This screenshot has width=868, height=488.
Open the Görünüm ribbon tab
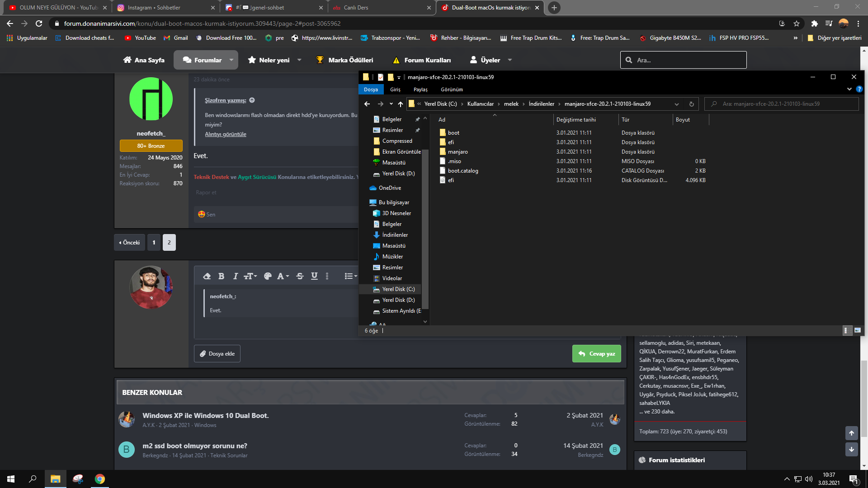click(x=451, y=89)
